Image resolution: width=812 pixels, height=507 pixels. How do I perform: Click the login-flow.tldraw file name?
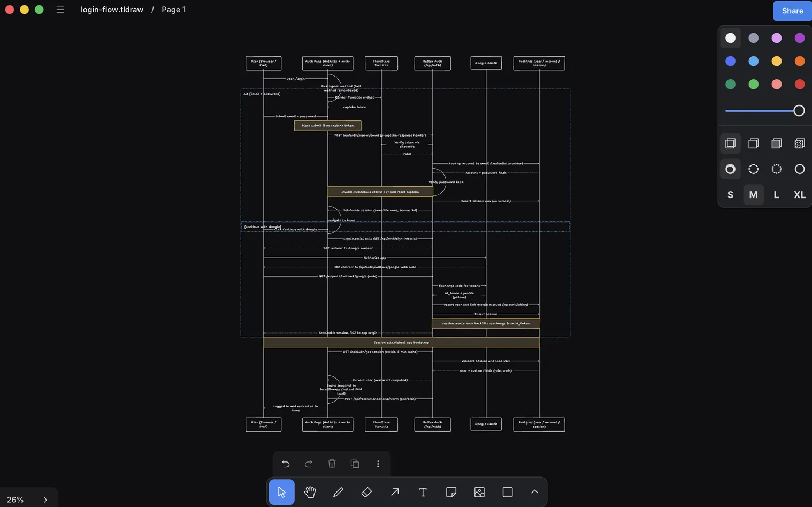[x=112, y=10]
